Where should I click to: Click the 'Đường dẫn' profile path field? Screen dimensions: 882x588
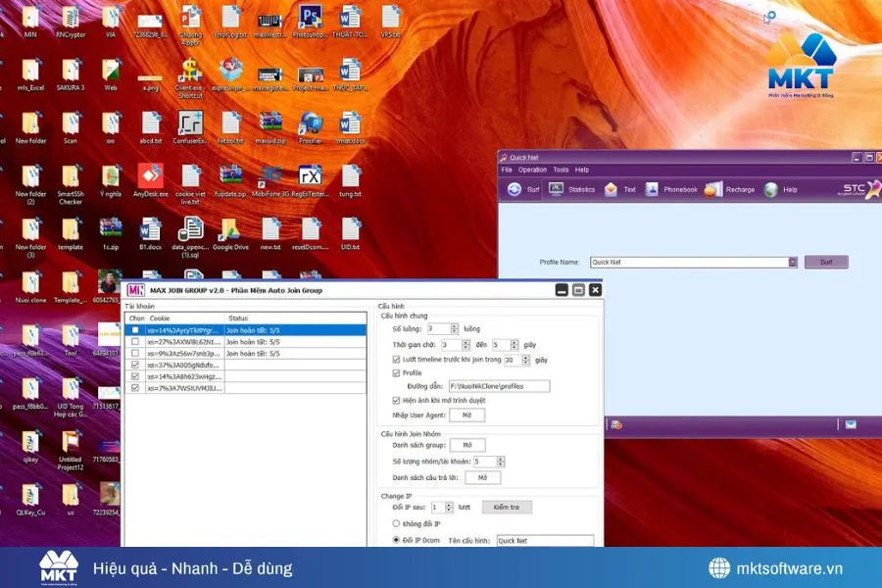pyautogui.click(x=499, y=386)
